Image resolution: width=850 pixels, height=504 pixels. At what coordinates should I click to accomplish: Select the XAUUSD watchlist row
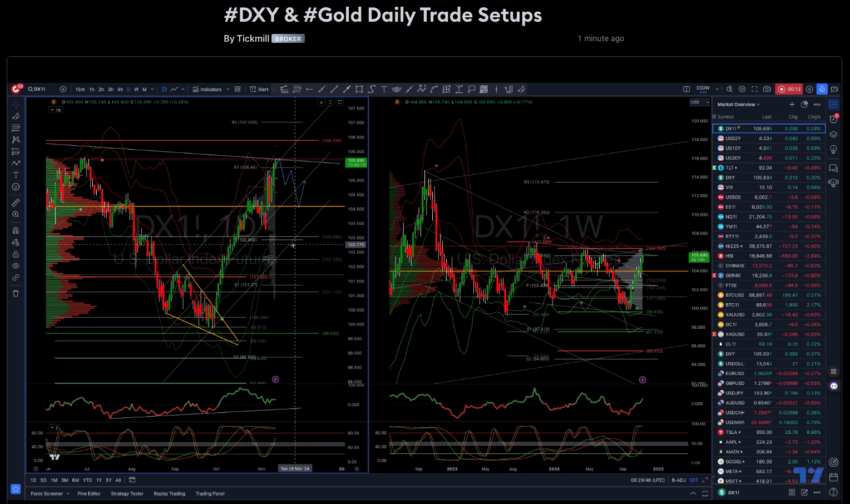[x=769, y=315]
